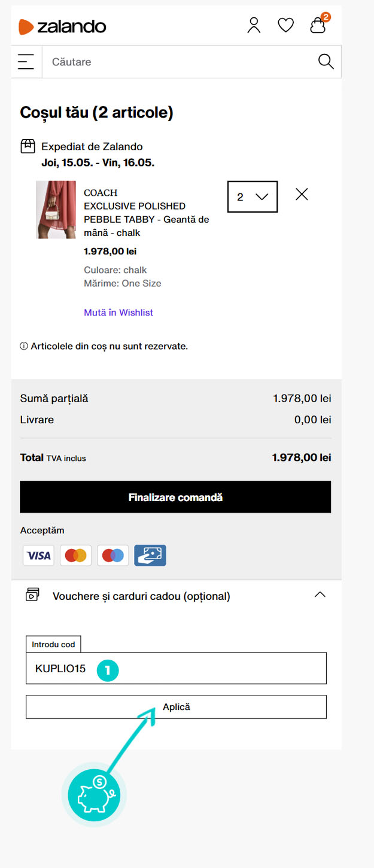The image size is (374, 868).
Task: Open the COACH bag product thumbnail
Action: 56,210
